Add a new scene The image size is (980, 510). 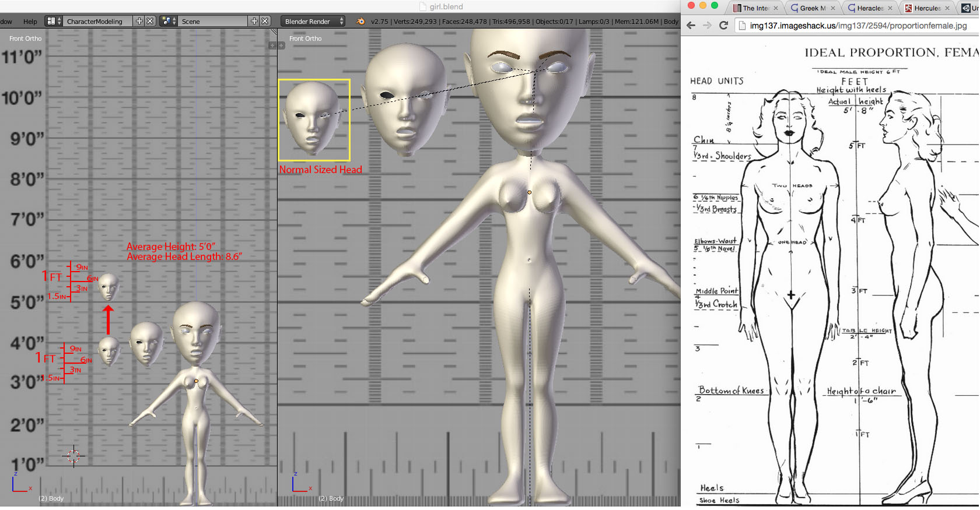(254, 21)
